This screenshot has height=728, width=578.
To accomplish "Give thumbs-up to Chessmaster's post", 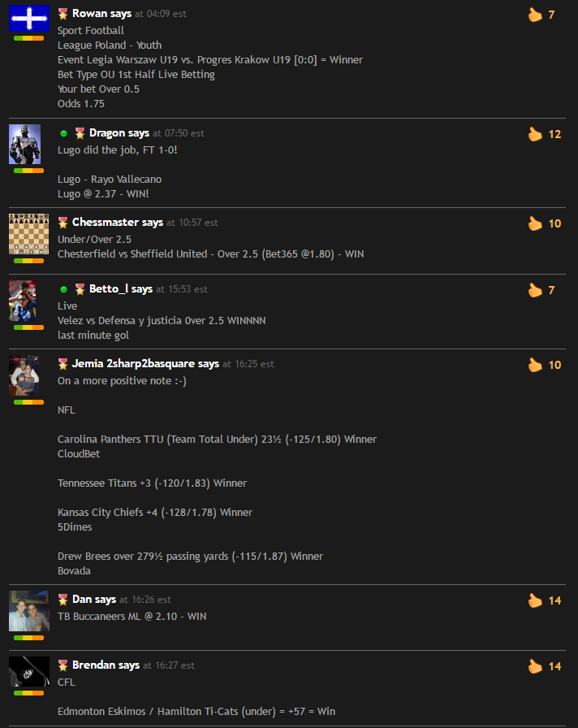I will [x=535, y=223].
